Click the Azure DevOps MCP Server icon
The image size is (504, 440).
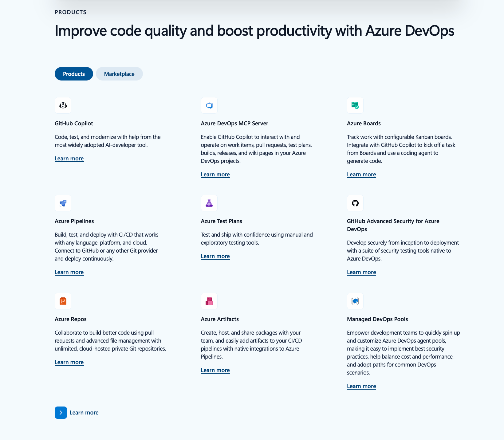tap(209, 105)
